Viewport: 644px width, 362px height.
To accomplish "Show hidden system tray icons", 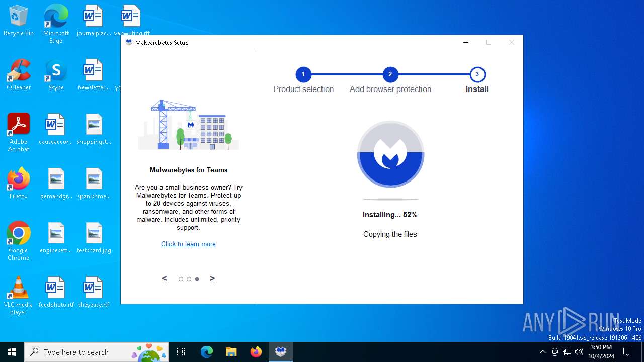I will click(542, 352).
